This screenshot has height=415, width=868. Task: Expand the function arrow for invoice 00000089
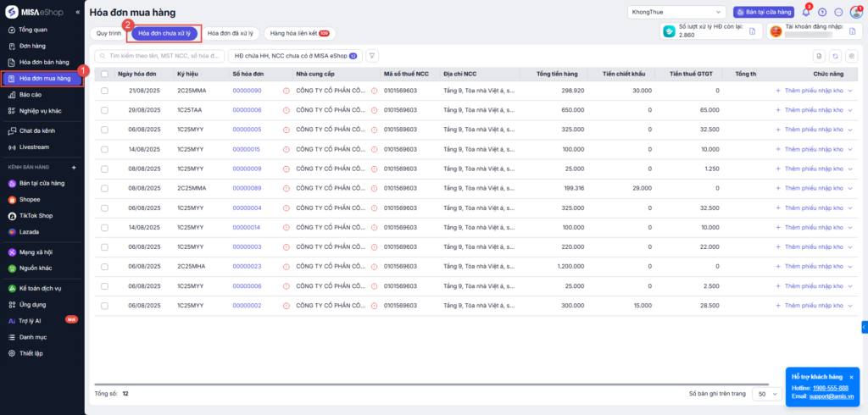(850, 188)
